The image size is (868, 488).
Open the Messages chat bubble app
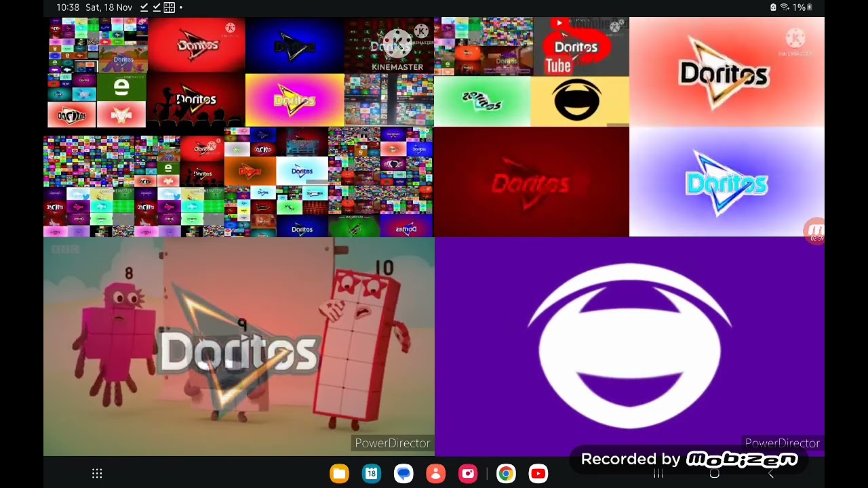(x=403, y=474)
